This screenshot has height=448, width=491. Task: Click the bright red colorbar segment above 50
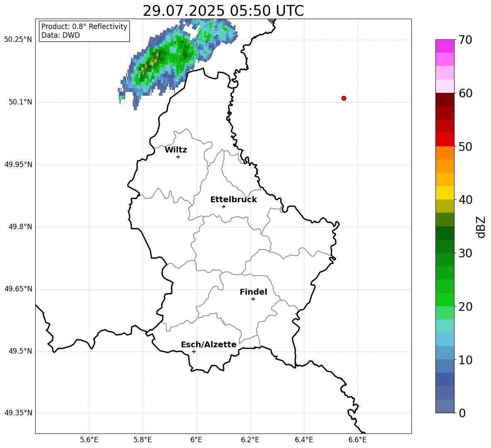point(445,140)
